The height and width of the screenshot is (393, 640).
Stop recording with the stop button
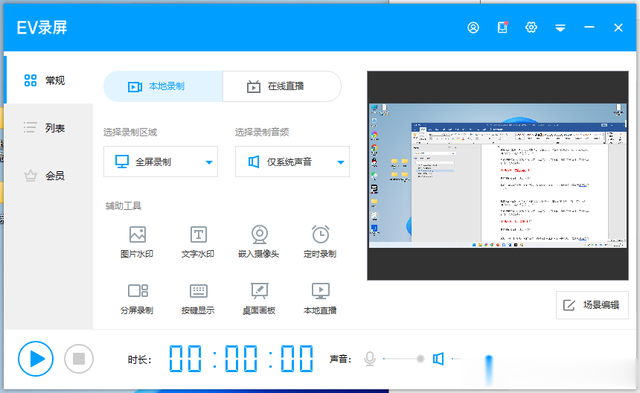click(79, 359)
